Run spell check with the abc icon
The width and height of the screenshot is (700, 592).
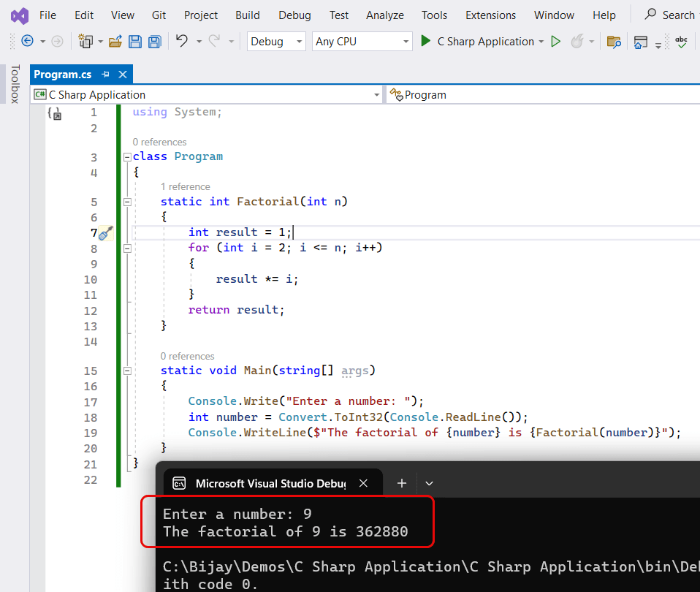(x=681, y=42)
